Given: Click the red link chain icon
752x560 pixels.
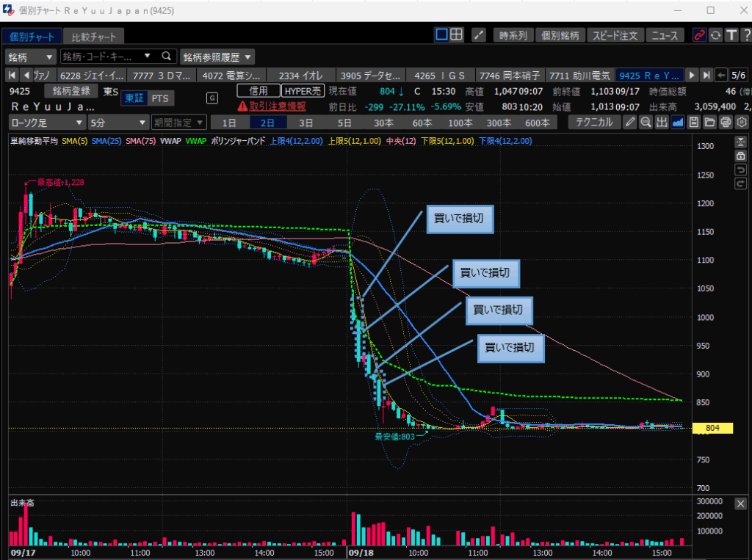Looking at the screenshot, I should point(699,35).
